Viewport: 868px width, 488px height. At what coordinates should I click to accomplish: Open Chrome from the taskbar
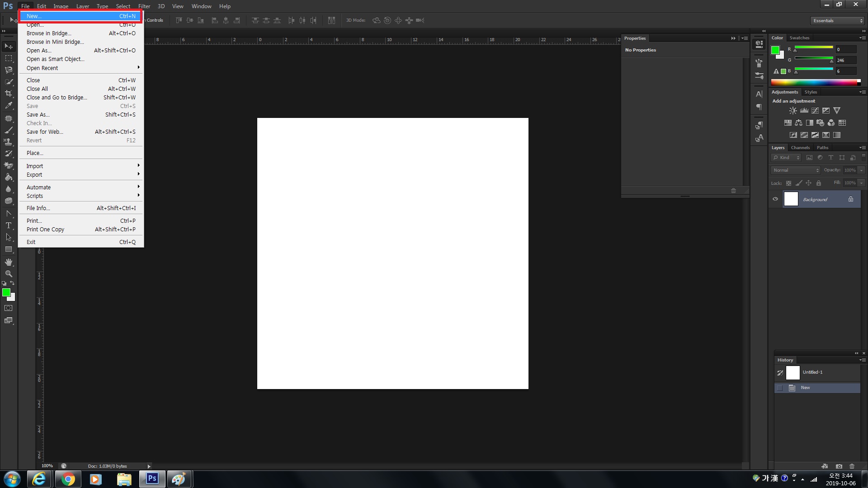pos(68,479)
